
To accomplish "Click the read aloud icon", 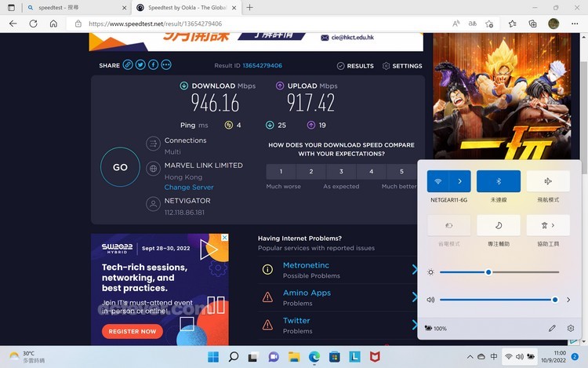I will 456,24.
